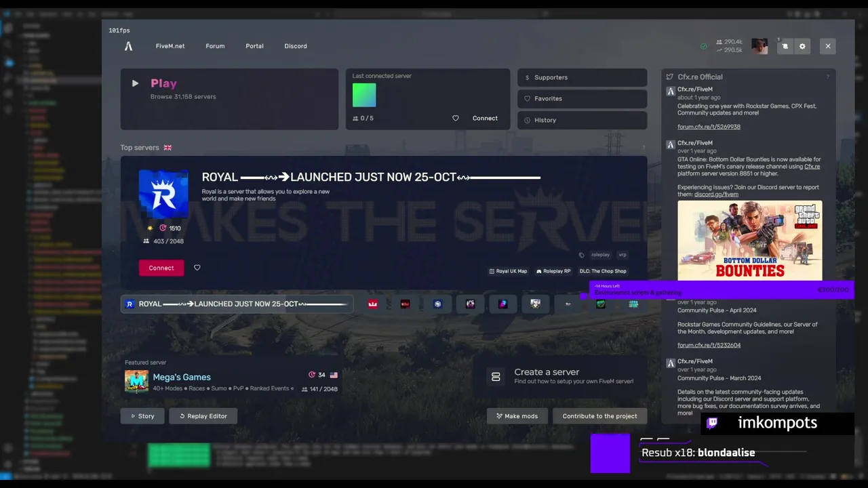
Task: Click the Twitch icon in stream overlay
Action: (x=712, y=423)
